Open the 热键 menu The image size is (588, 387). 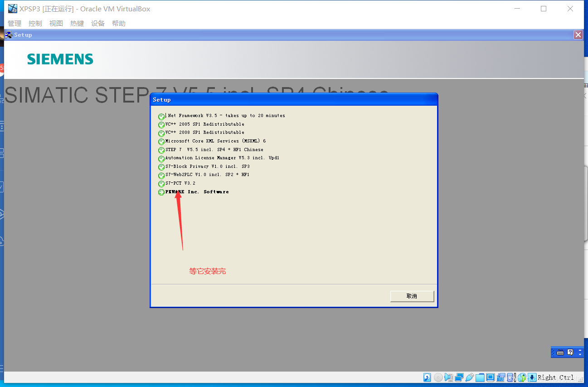(77, 23)
